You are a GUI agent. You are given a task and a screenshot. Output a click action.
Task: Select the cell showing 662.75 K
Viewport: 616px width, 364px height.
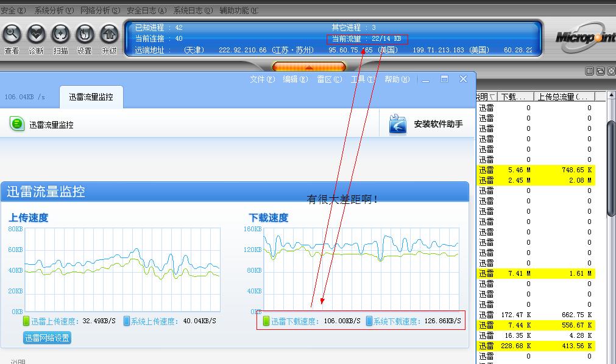click(x=577, y=315)
